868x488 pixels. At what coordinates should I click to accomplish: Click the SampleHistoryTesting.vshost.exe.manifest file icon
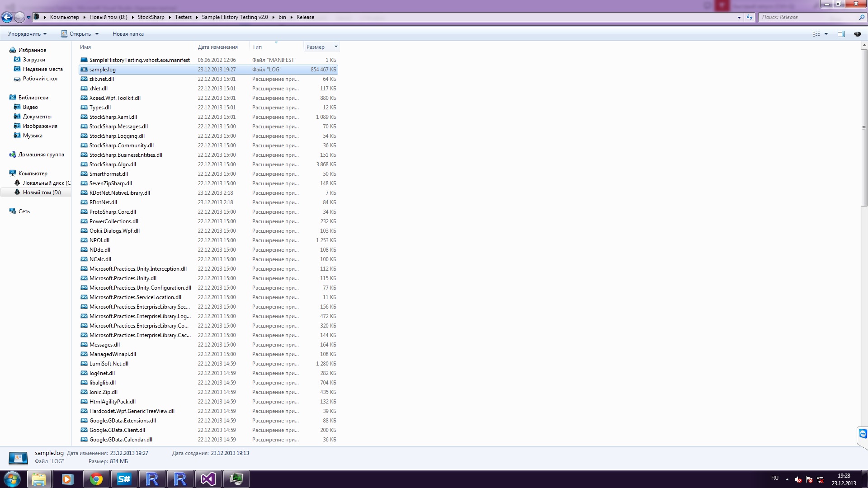pyautogui.click(x=84, y=60)
